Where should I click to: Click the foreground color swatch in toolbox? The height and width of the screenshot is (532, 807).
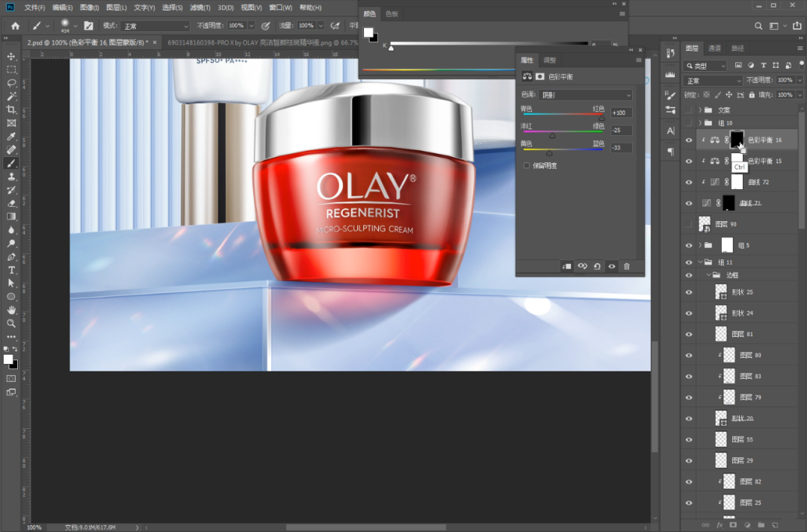[8, 359]
